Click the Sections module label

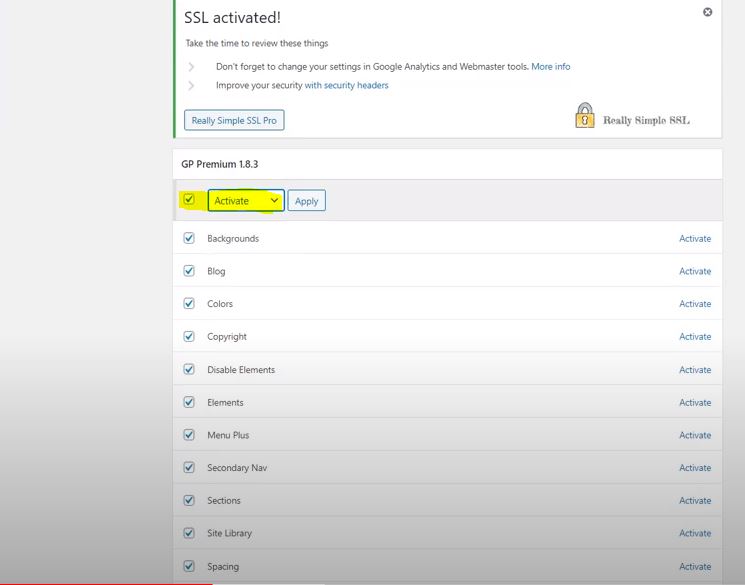[x=224, y=500]
